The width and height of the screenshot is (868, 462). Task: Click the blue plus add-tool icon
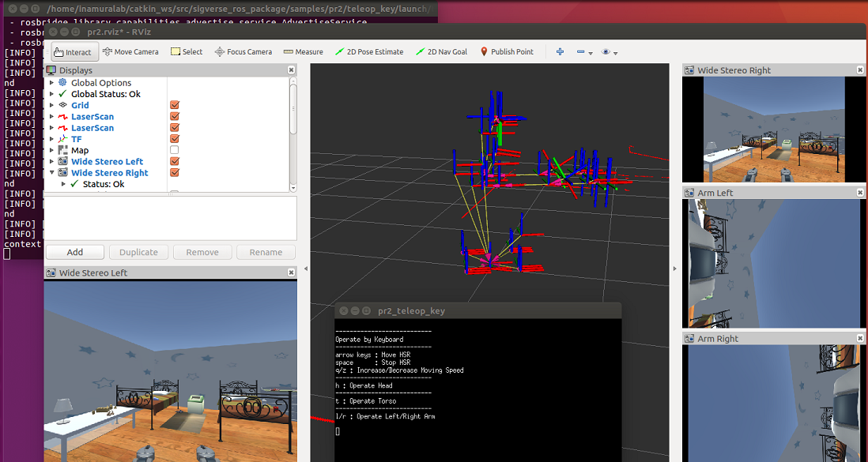560,52
